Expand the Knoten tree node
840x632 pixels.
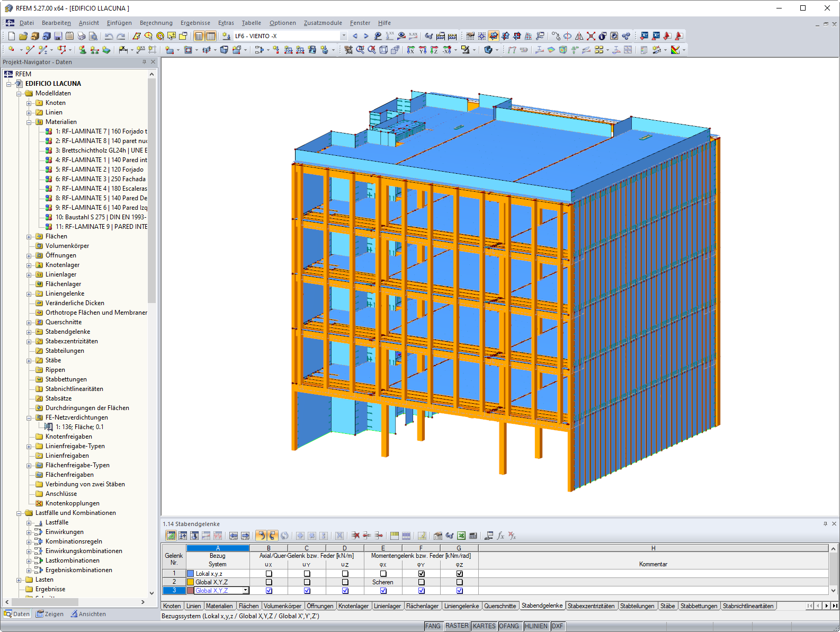[29, 103]
